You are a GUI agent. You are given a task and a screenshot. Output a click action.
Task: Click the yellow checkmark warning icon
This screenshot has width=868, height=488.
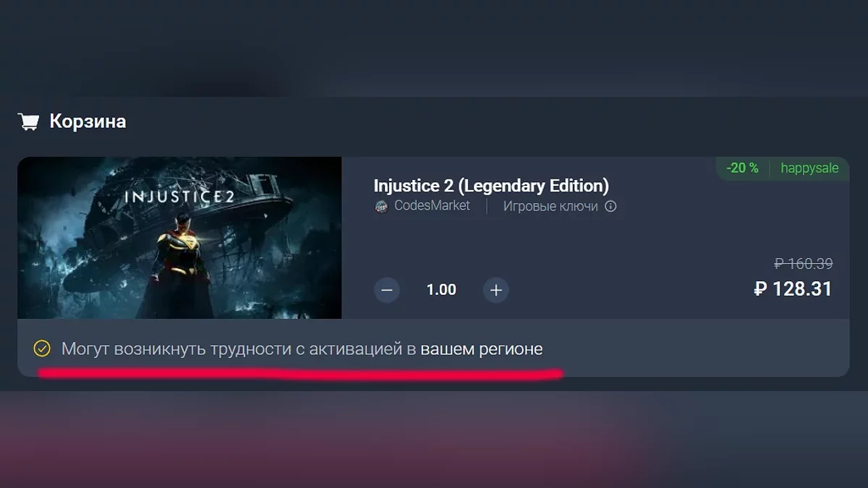(x=42, y=349)
